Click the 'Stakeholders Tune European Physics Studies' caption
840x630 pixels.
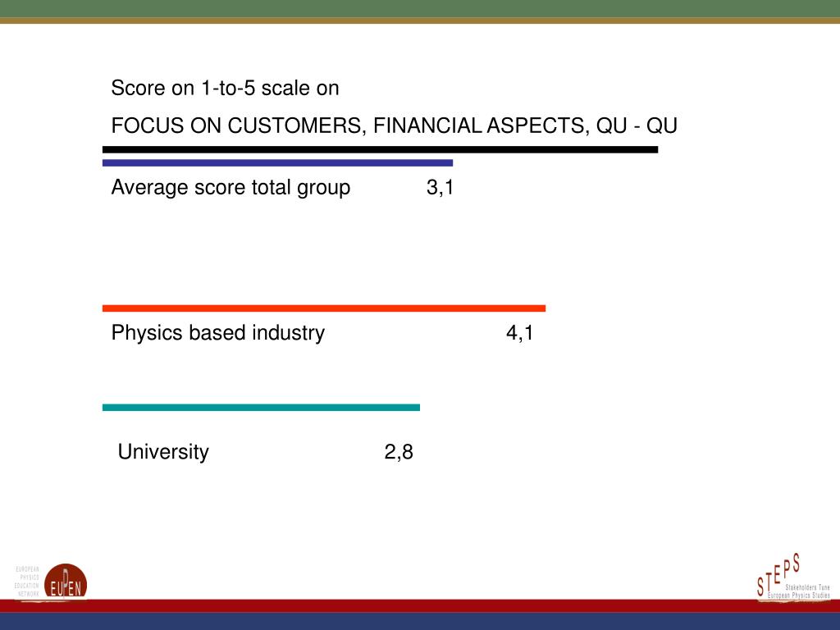tap(799, 591)
